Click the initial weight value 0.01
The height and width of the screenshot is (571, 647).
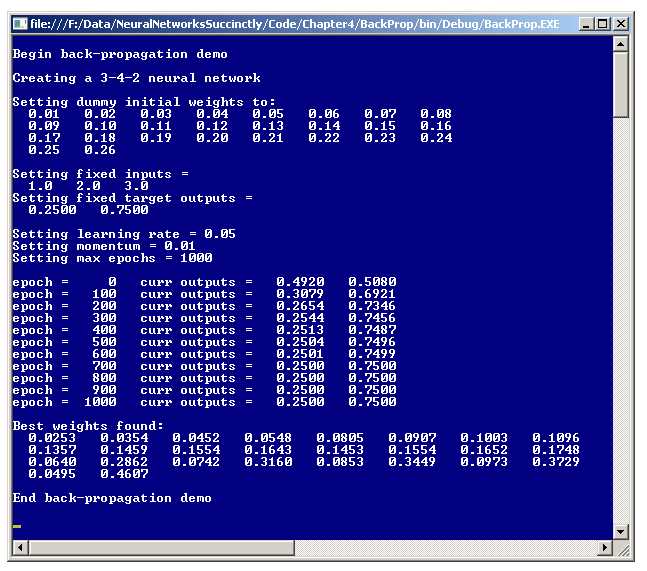[44, 114]
